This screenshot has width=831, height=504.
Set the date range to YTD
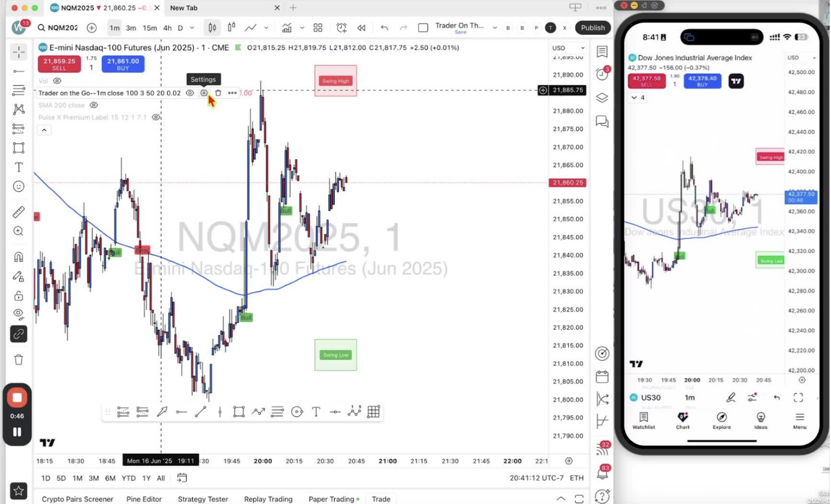coord(128,478)
